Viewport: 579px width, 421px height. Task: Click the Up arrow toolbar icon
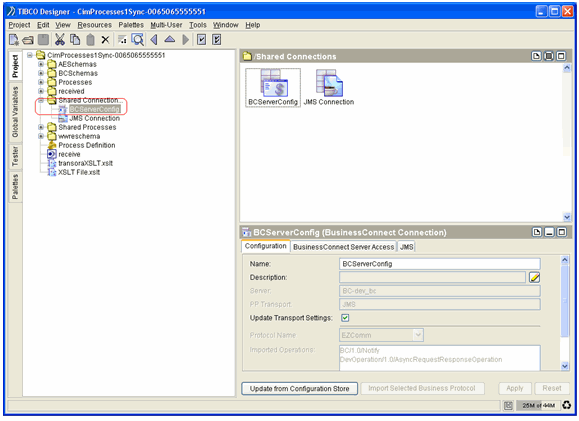pos(169,39)
